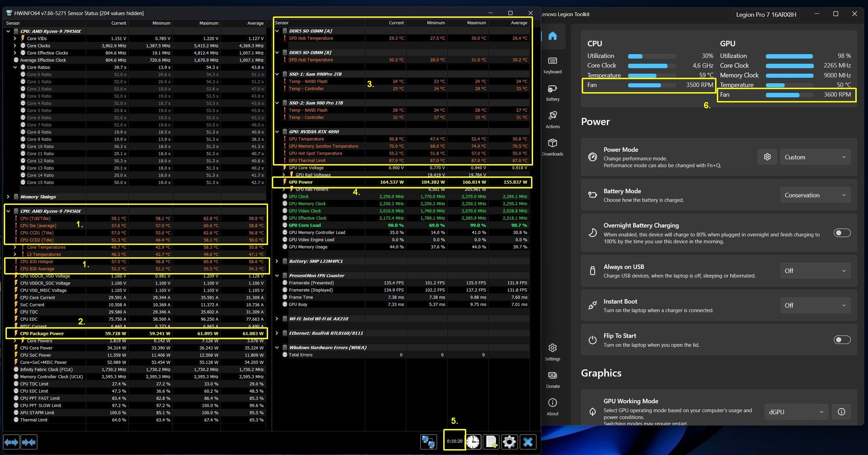Collapse Core Ratios tree node

tap(15, 67)
